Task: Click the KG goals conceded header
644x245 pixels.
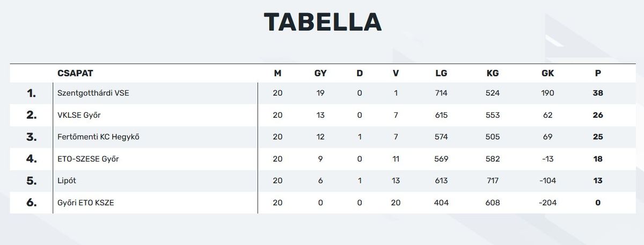Action: pyautogui.click(x=492, y=74)
